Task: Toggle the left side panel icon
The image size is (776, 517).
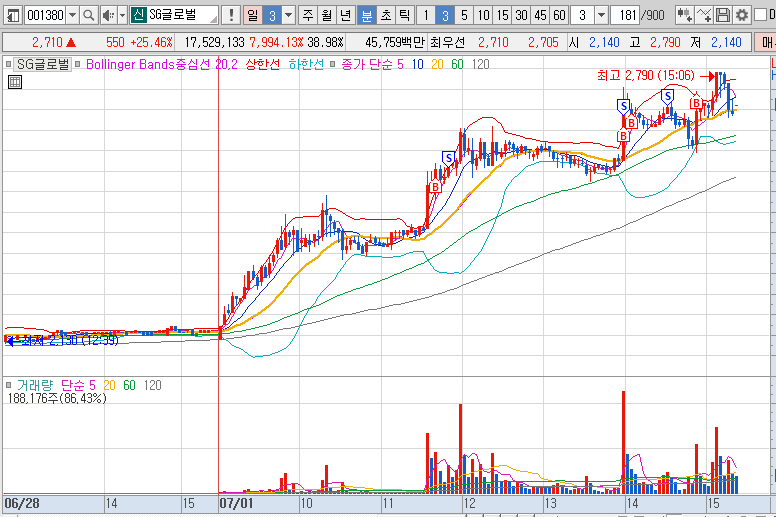Action: (x=13, y=15)
